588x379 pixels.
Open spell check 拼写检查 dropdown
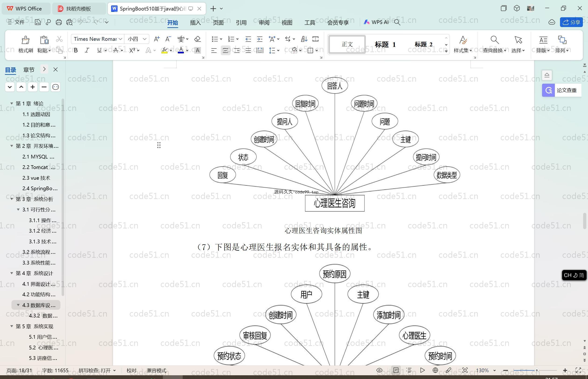coord(114,370)
